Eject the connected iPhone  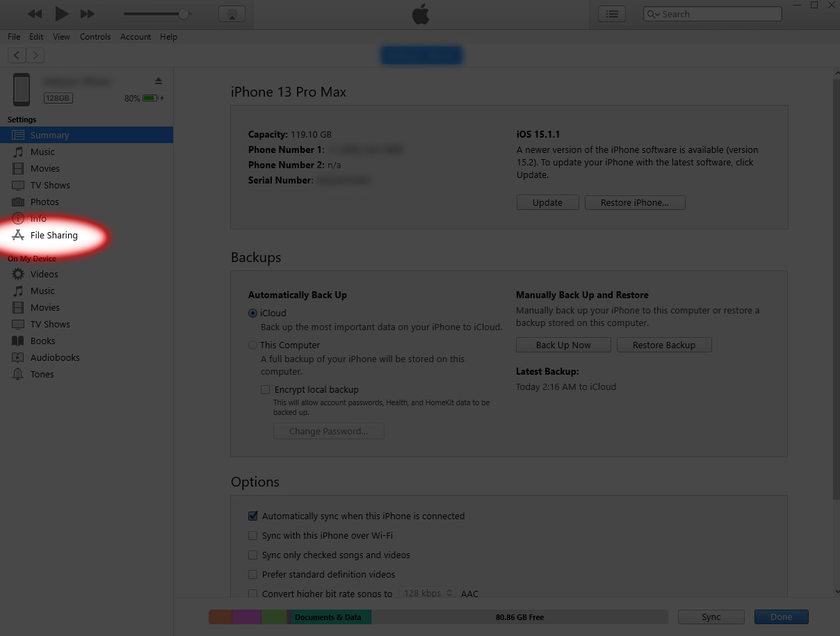tap(158, 81)
